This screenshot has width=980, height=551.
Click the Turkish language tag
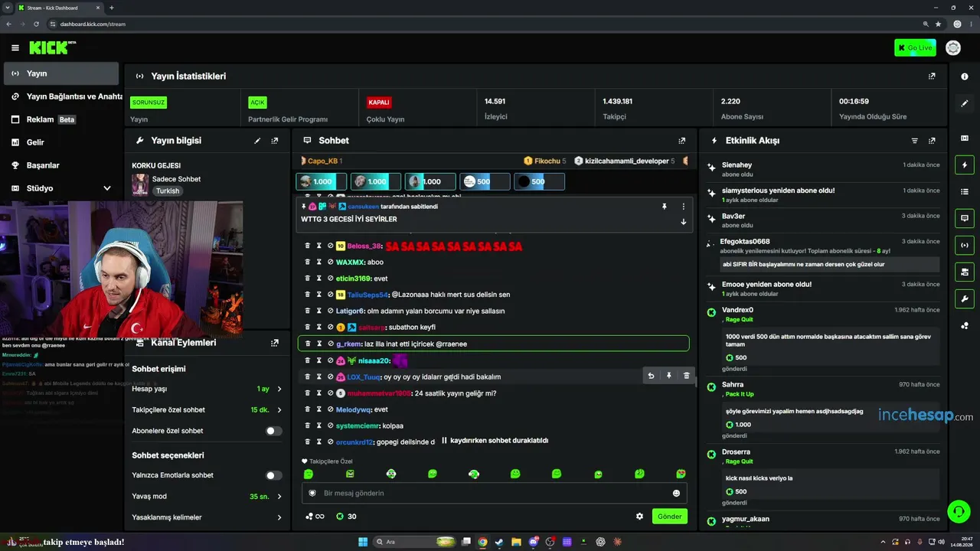tap(168, 191)
